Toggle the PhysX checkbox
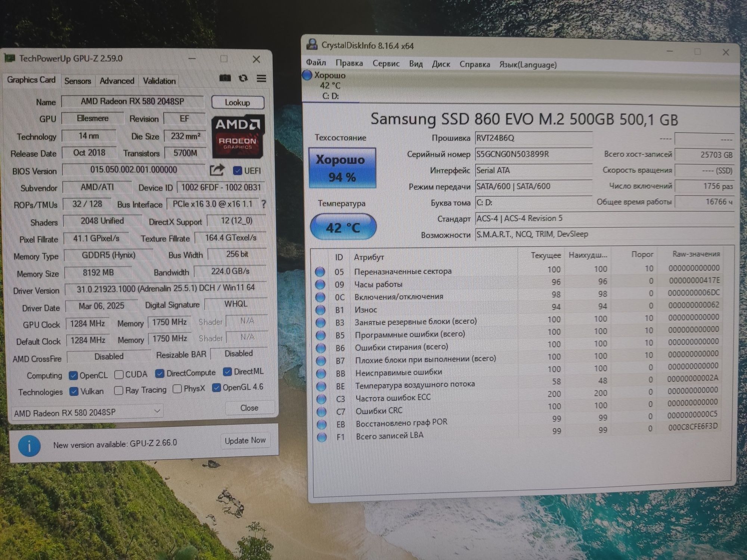The image size is (747, 560). (x=177, y=389)
